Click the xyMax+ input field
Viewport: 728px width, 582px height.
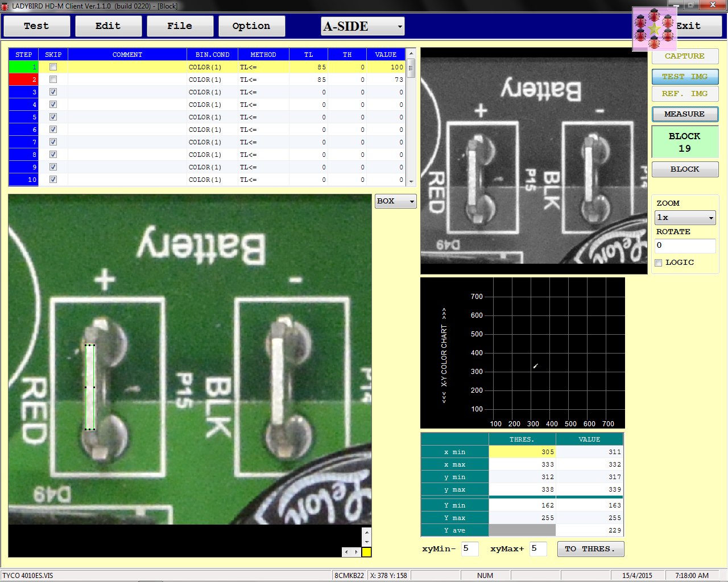point(538,548)
